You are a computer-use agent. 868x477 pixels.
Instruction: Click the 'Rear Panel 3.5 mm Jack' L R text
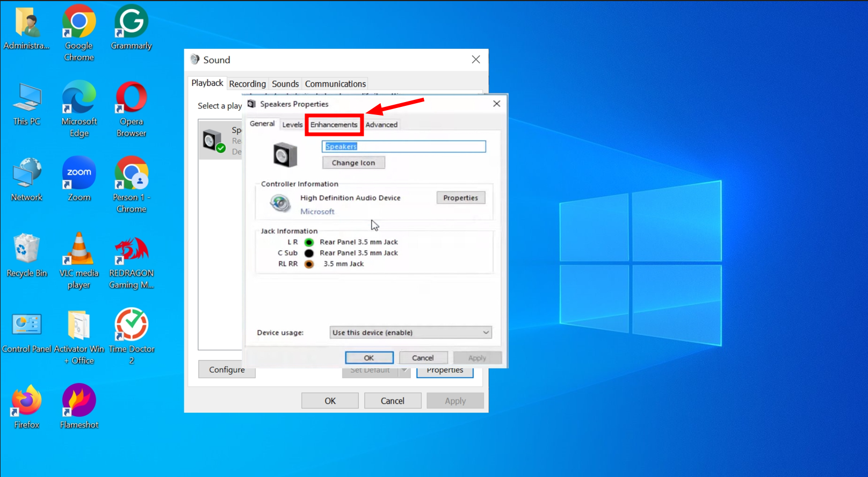[x=359, y=242]
